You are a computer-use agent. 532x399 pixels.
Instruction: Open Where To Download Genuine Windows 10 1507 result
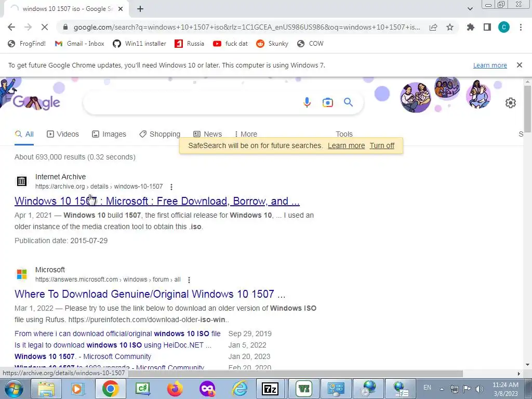point(150,294)
